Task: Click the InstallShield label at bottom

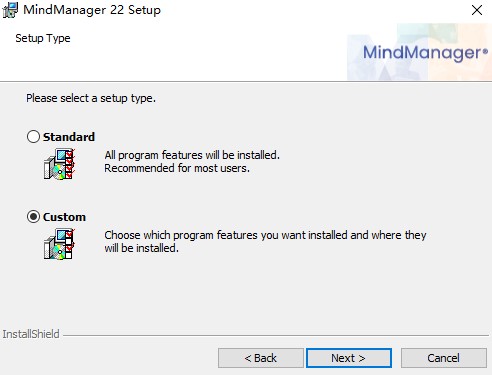Action: pyautogui.click(x=31, y=334)
